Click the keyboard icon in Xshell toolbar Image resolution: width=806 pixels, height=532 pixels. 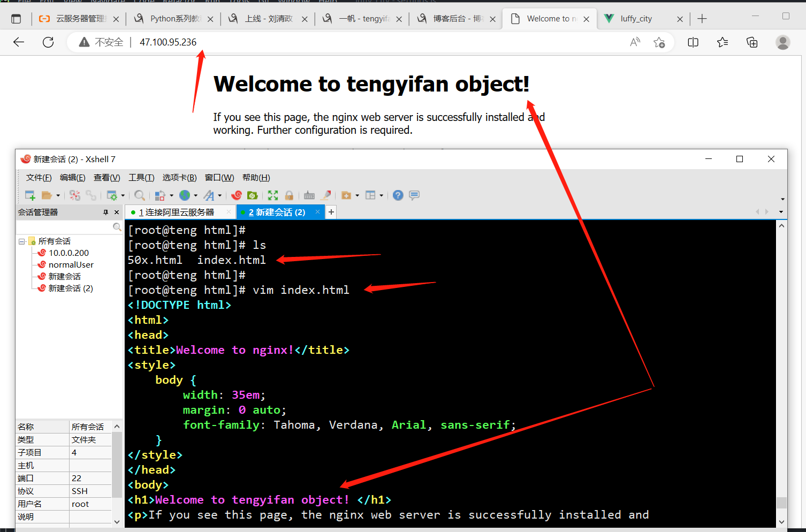pos(309,195)
